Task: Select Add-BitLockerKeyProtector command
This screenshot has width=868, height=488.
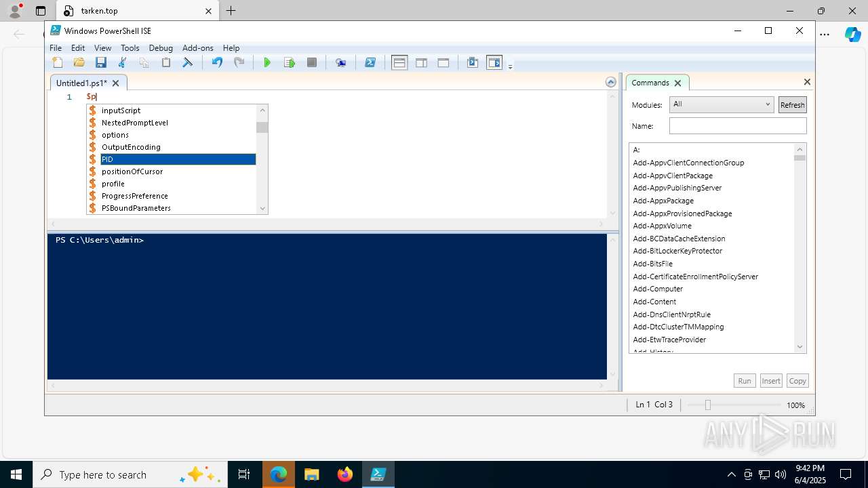Action: 677,251
